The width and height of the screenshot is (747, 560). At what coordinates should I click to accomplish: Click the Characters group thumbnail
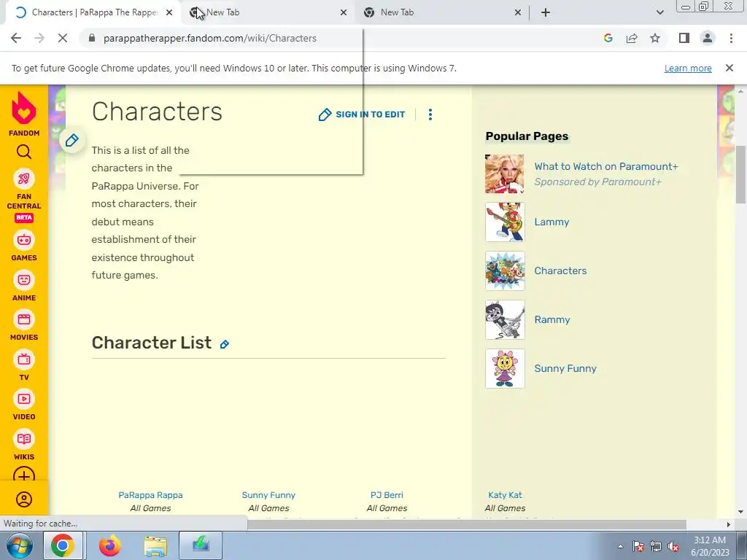[505, 271]
